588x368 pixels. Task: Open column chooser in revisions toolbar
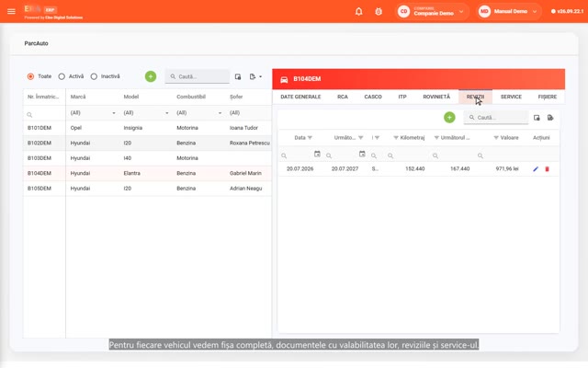537,118
